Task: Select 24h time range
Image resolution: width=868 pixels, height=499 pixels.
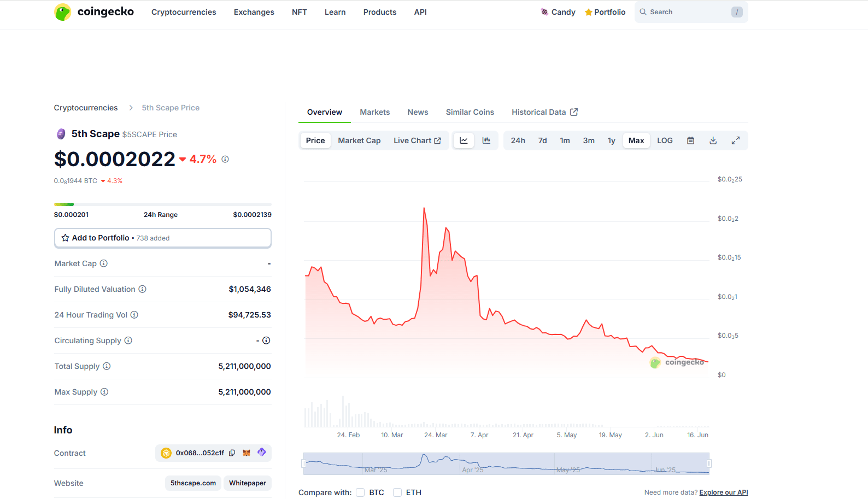Action: tap(518, 140)
